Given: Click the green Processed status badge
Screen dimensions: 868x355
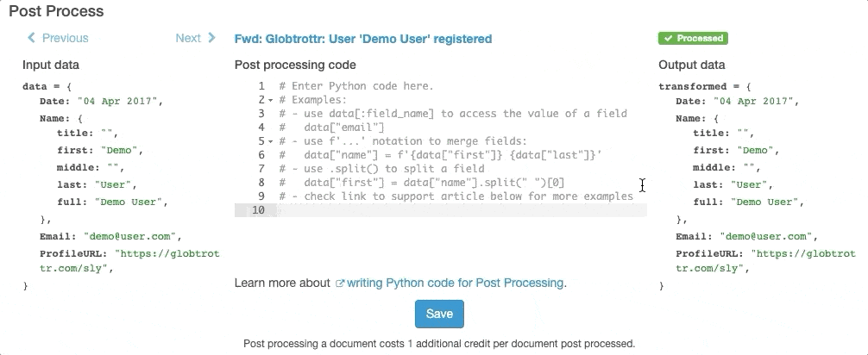Looking at the screenshot, I should 693,38.
